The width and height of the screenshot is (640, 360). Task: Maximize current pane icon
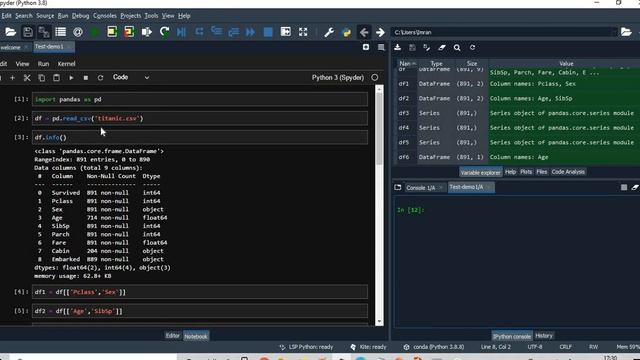(286, 32)
